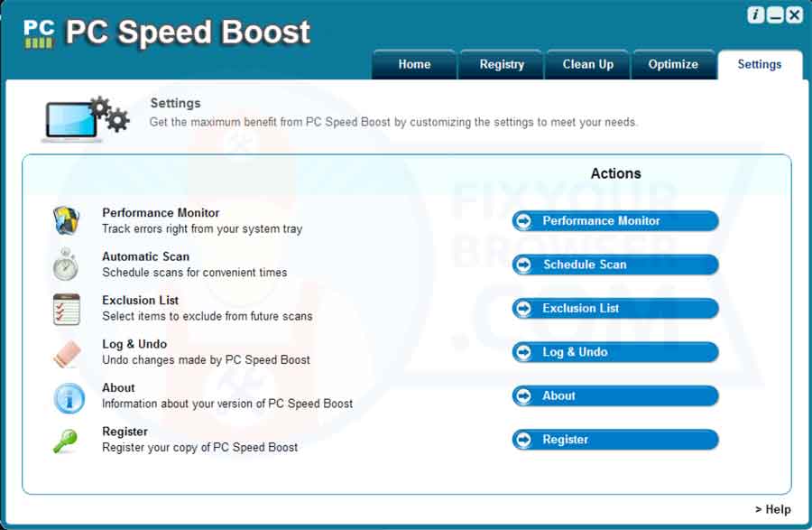Click the 'Actions' column header
The width and height of the screenshot is (812, 530).
[615, 173]
